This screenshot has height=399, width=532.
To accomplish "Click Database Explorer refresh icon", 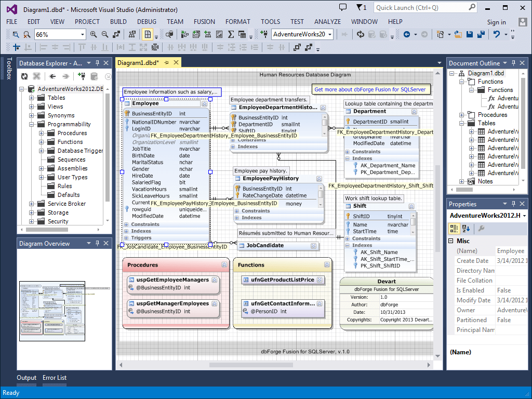I will tap(24, 76).
